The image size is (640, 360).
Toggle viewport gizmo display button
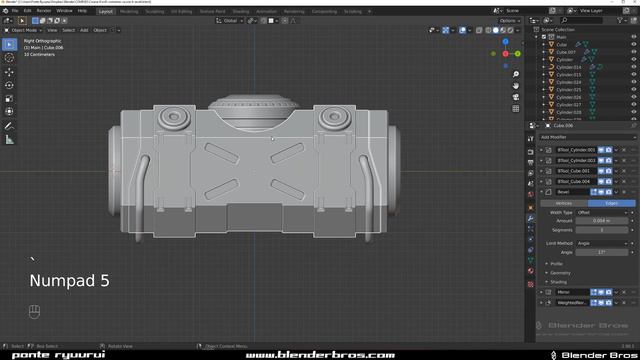(x=445, y=30)
